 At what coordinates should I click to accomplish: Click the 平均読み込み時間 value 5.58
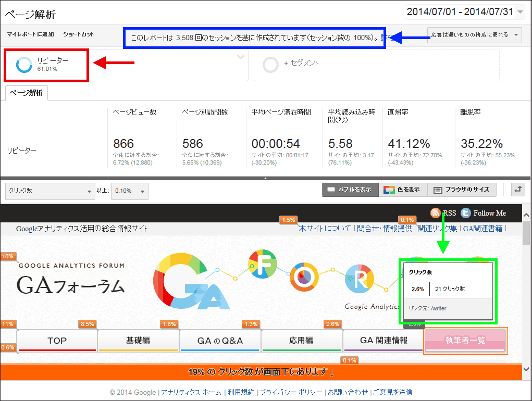(340, 144)
